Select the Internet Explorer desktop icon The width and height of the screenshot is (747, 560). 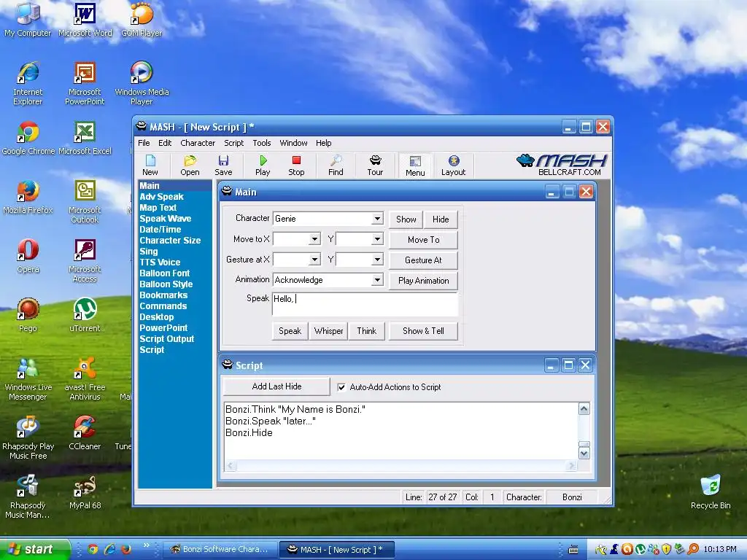28,84
